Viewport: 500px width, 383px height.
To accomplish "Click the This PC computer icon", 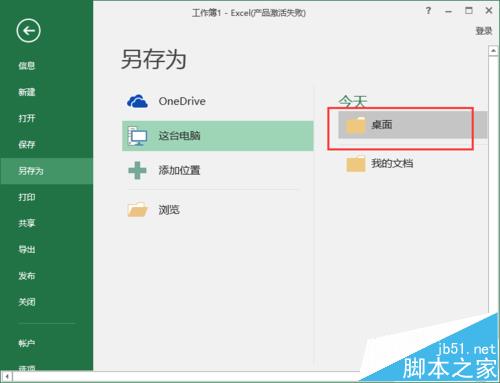I will [x=137, y=136].
